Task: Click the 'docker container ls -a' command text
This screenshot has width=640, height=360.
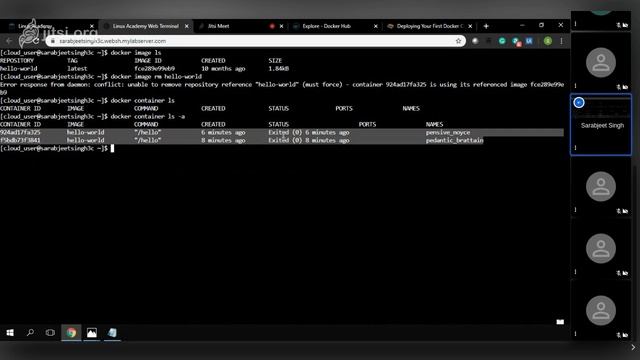Action: pyautogui.click(x=147, y=117)
